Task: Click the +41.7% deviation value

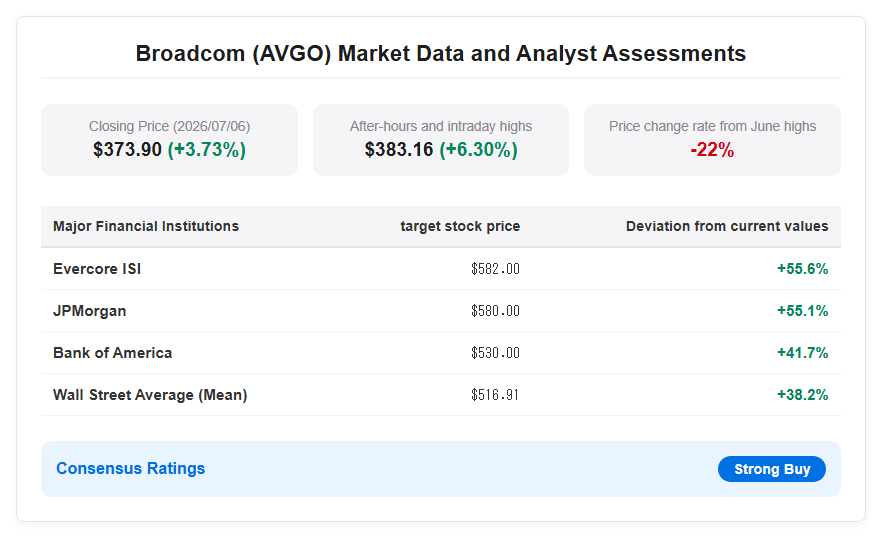Action: point(802,353)
